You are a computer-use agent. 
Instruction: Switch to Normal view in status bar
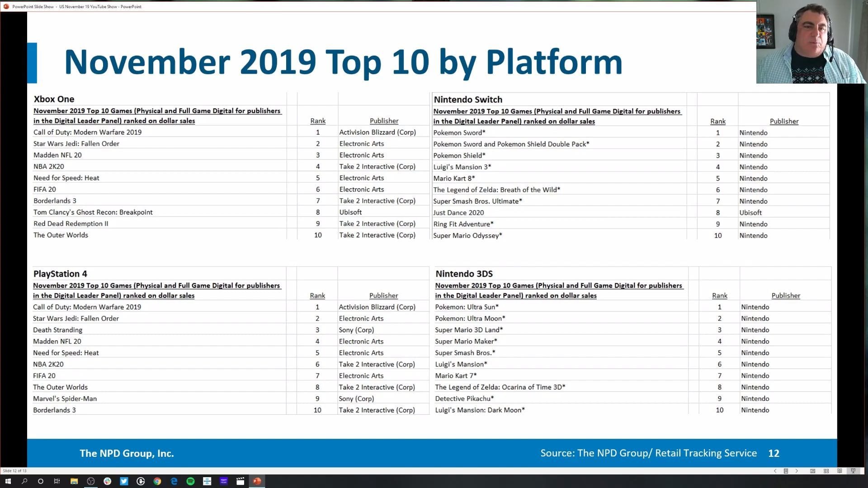(812, 471)
